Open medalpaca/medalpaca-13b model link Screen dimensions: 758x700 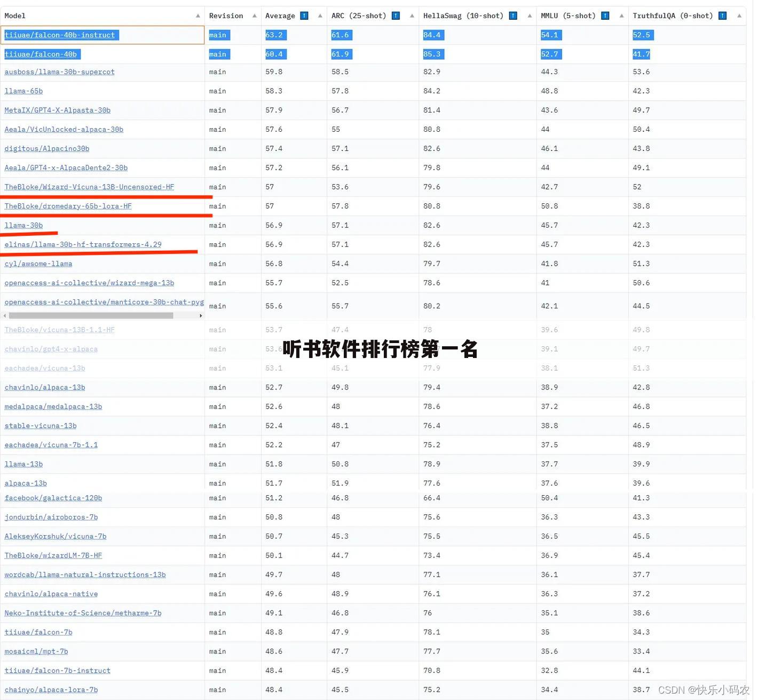53,407
